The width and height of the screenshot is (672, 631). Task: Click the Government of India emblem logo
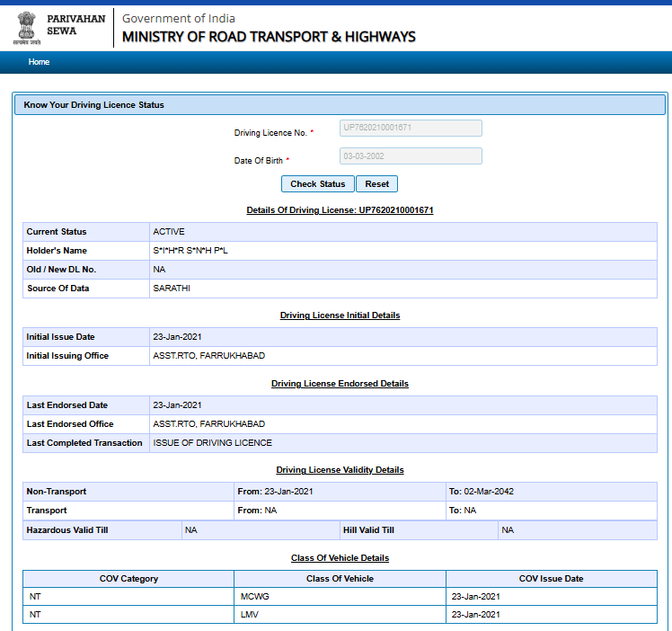coord(27,28)
